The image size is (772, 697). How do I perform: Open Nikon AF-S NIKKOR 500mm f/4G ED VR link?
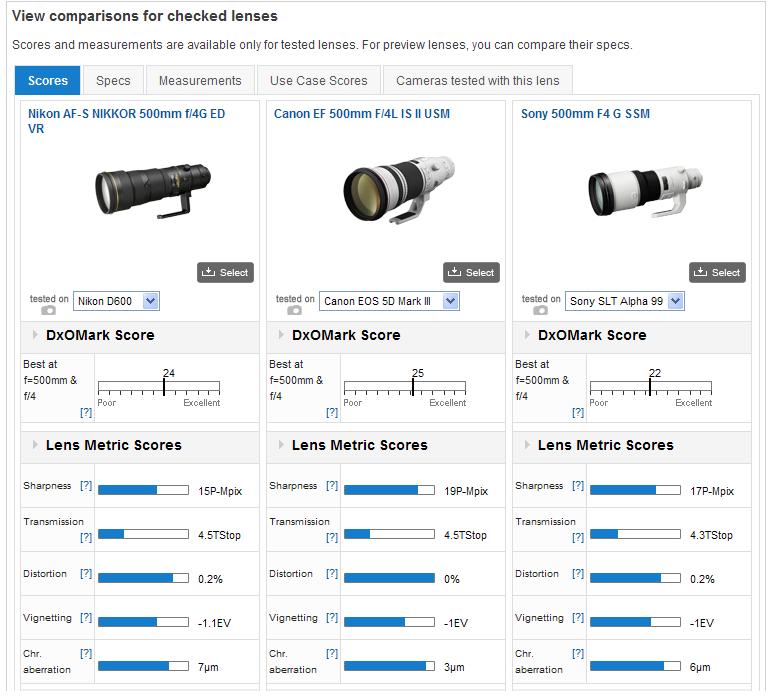coord(126,121)
